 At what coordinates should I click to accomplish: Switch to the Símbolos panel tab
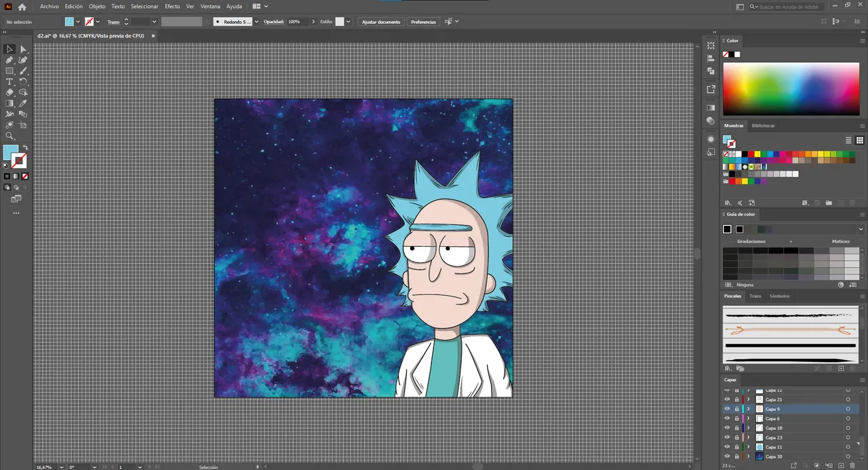tap(779, 296)
